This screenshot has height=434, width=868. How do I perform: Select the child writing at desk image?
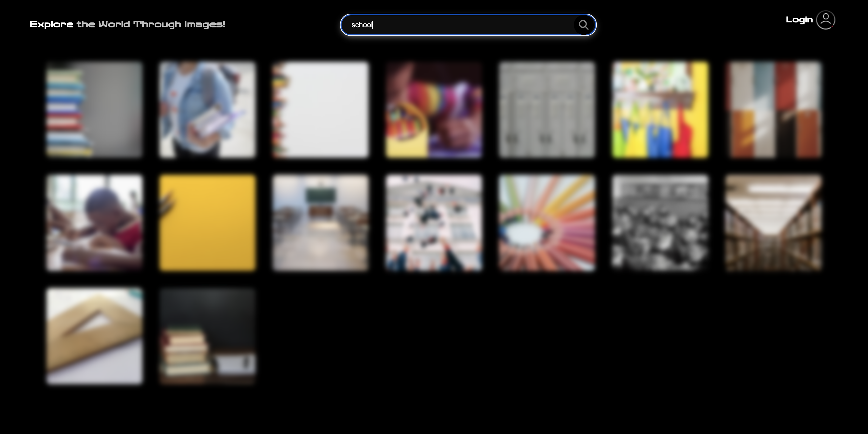point(95,223)
